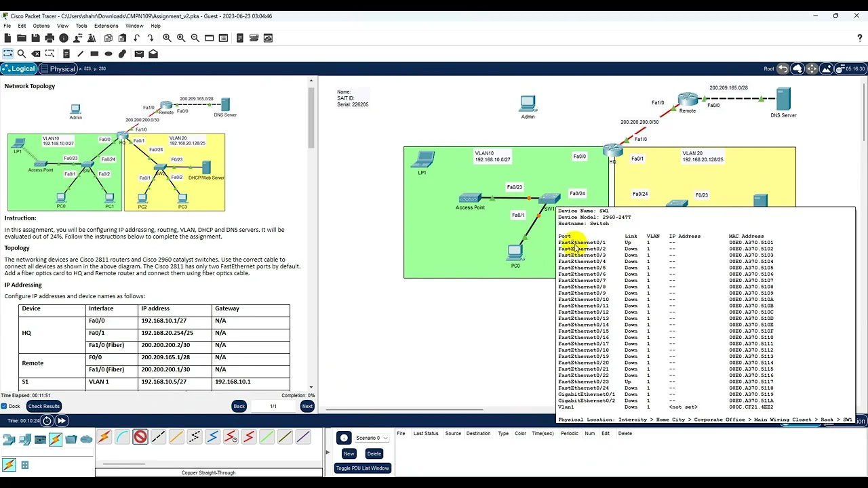This screenshot has width=868, height=488.
Task: Select the Draw Ellipse tool
Action: [108, 54]
